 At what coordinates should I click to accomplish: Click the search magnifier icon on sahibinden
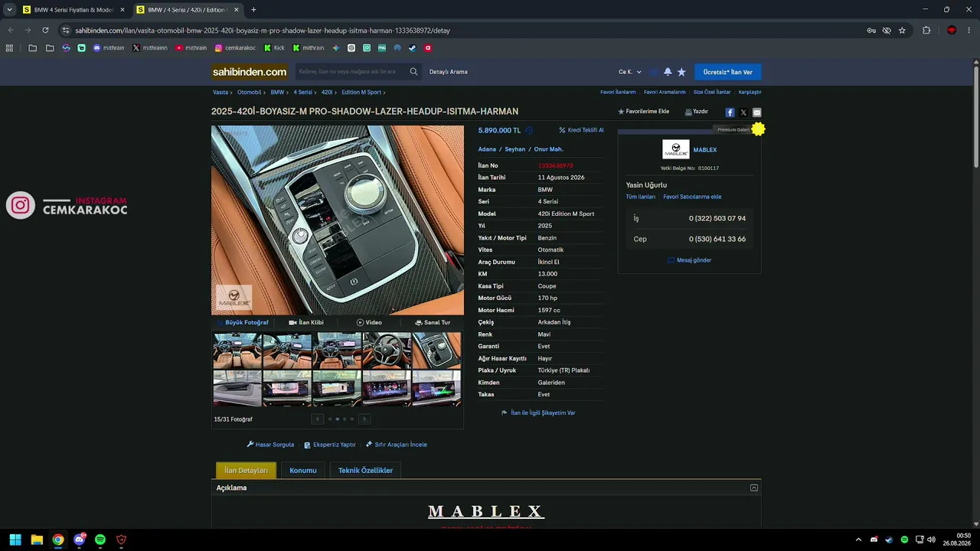pyautogui.click(x=413, y=72)
